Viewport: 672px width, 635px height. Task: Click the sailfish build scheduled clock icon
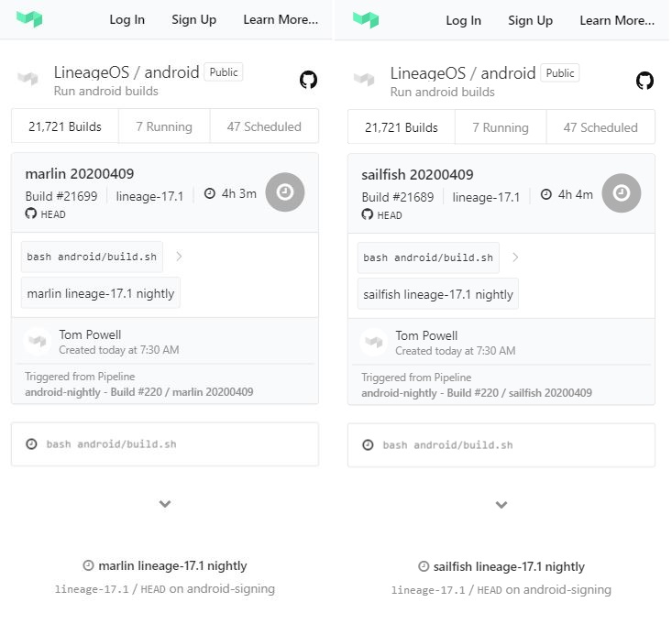coord(622,192)
